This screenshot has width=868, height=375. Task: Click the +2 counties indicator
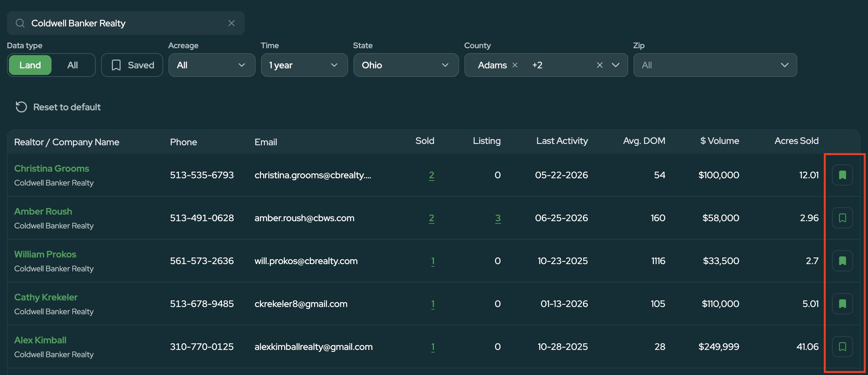coord(537,65)
